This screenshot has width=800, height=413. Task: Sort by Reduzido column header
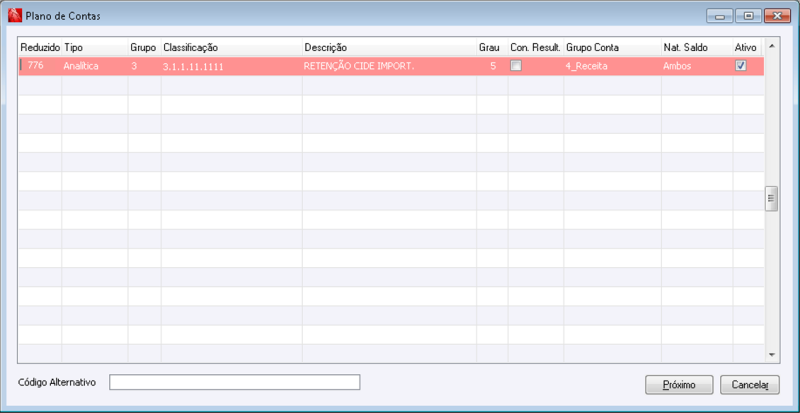click(x=40, y=47)
